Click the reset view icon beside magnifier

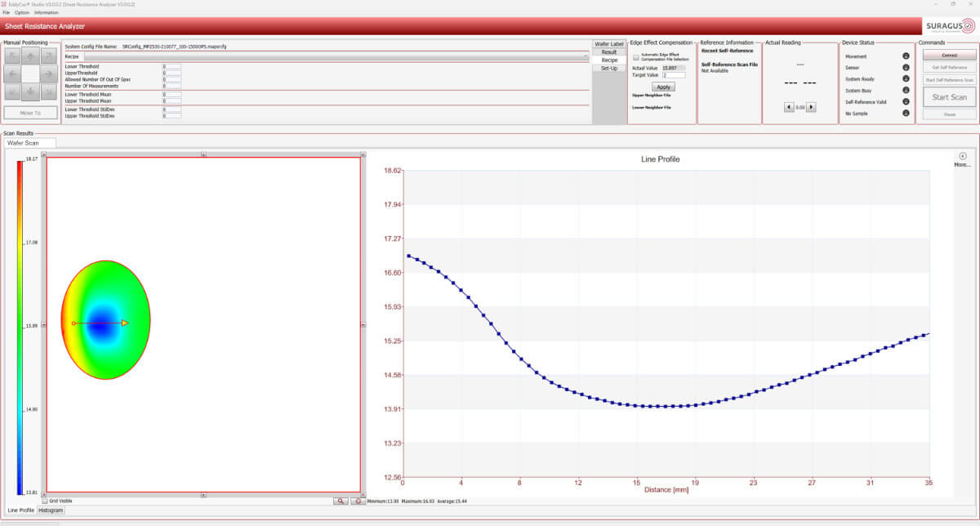[358, 501]
